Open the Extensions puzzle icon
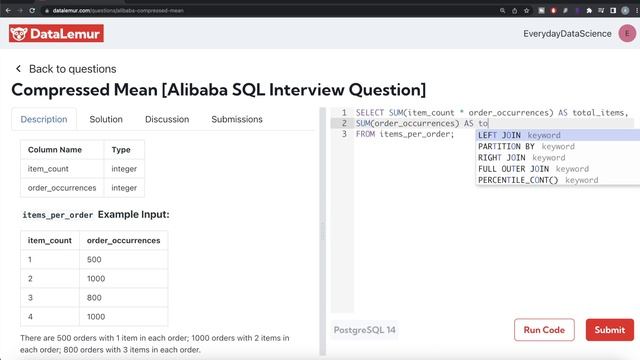The width and height of the screenshot is (640, 360). [x=589, y=11]
